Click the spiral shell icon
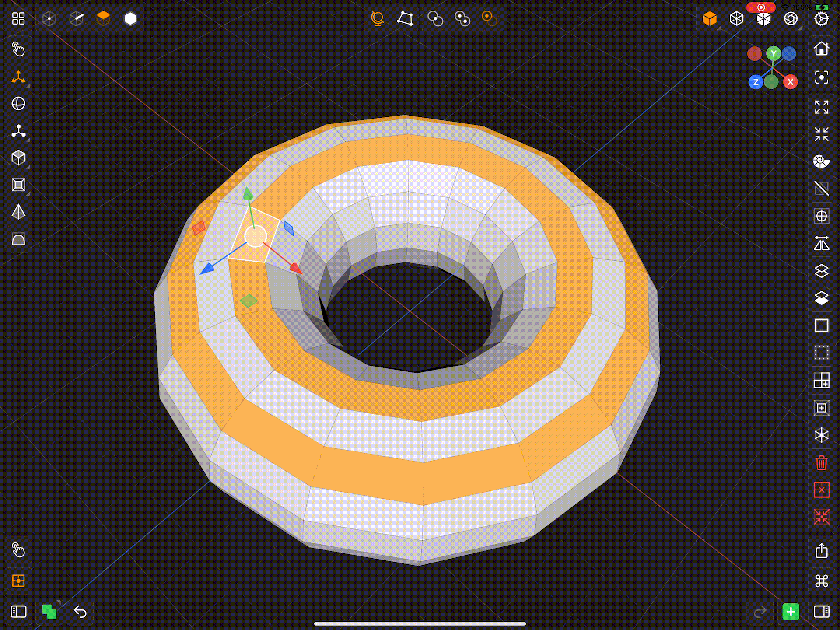Viewport: 840px width, 630px height. click(x=822, y=161)
